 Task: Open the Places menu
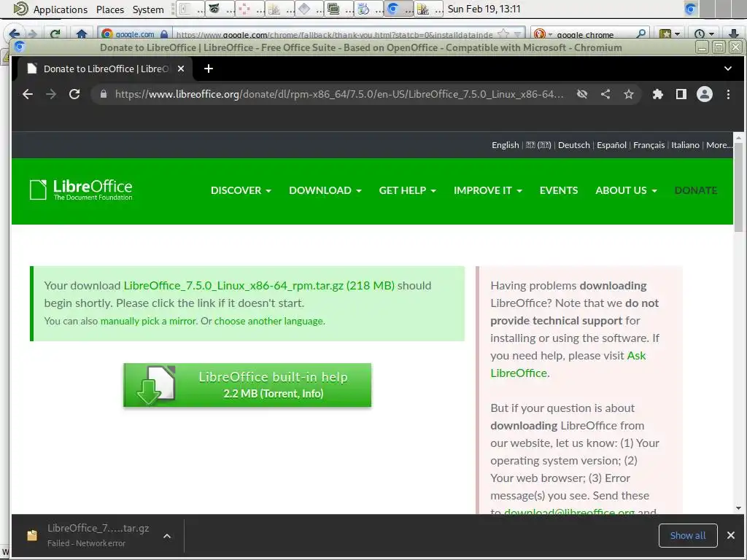pos(110,9)
